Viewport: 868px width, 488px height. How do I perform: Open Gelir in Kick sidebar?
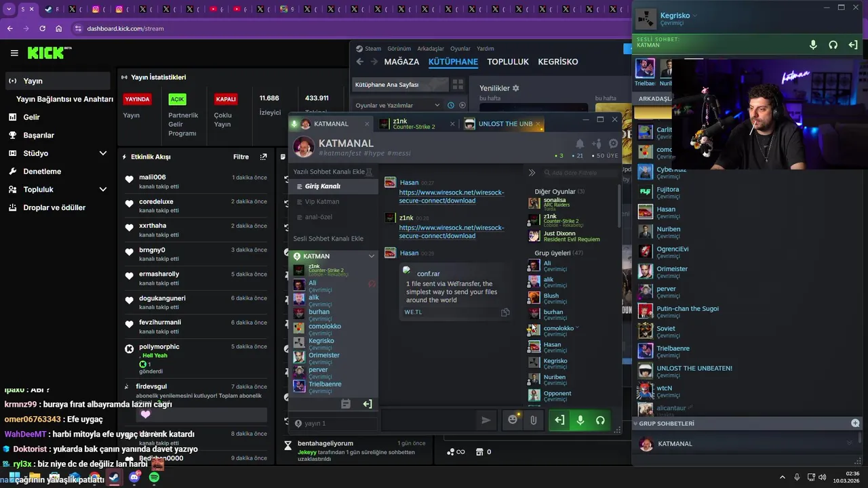point(58,117)
